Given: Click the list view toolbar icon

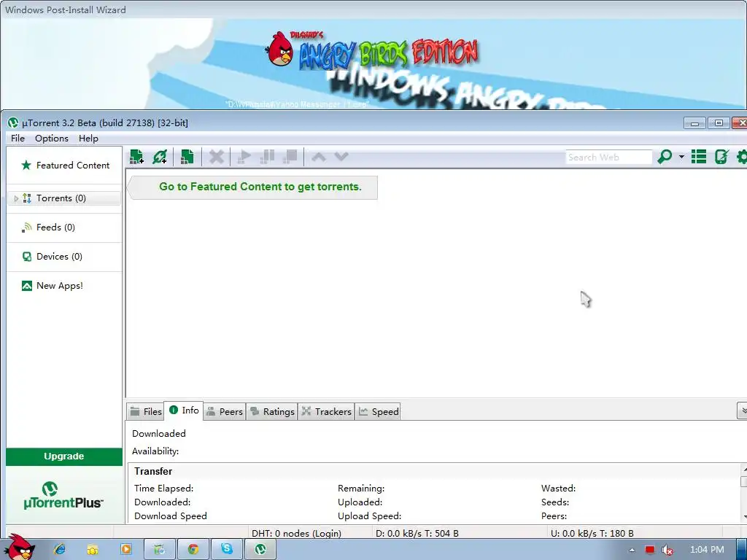Looking at the screenshot, I should tap(698, 157).
